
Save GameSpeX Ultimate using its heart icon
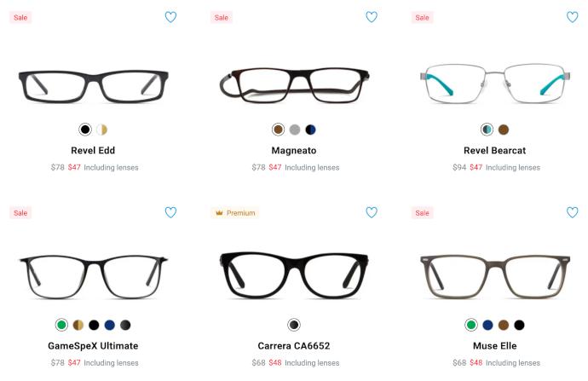coord(170,212)
